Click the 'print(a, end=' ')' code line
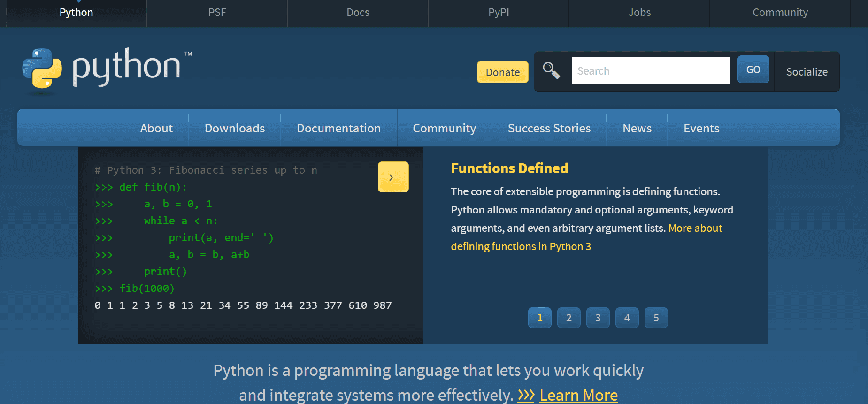Image resolution: width=868 pixels, height=404 pixels. point(221,237)
